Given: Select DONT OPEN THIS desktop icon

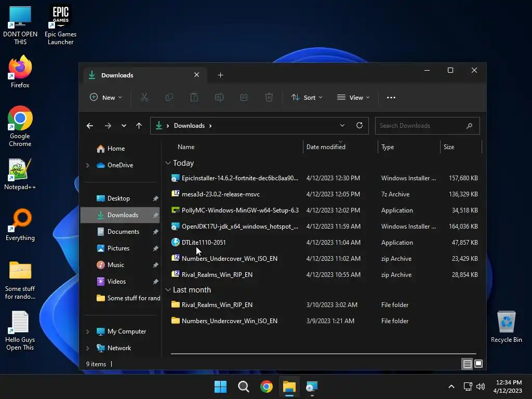Looking at the screenshot, I should [x=20, y=25].
